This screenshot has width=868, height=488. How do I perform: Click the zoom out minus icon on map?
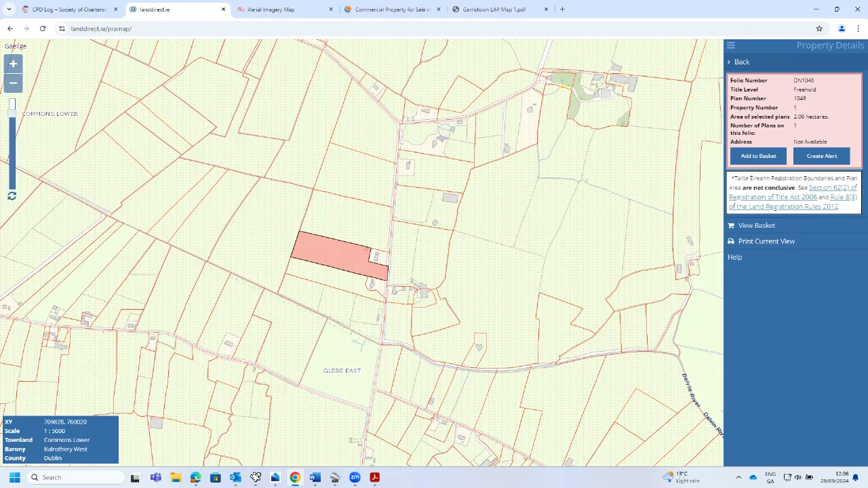[12, 83]
